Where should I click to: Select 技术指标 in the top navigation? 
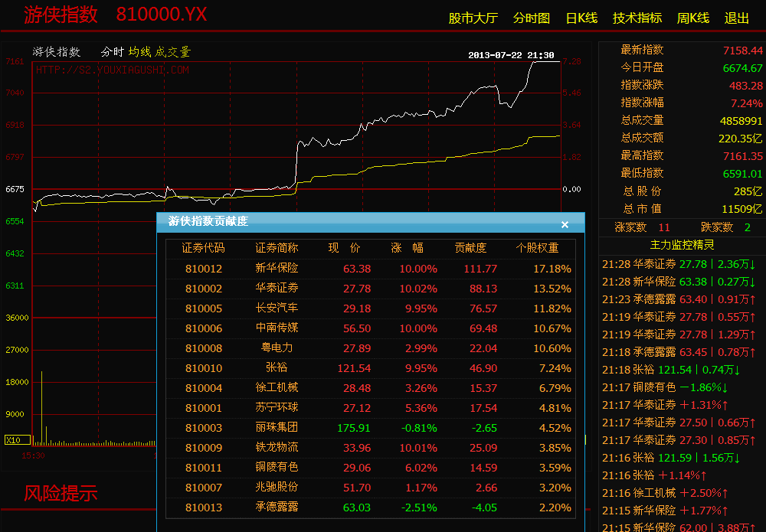(637, 18)
